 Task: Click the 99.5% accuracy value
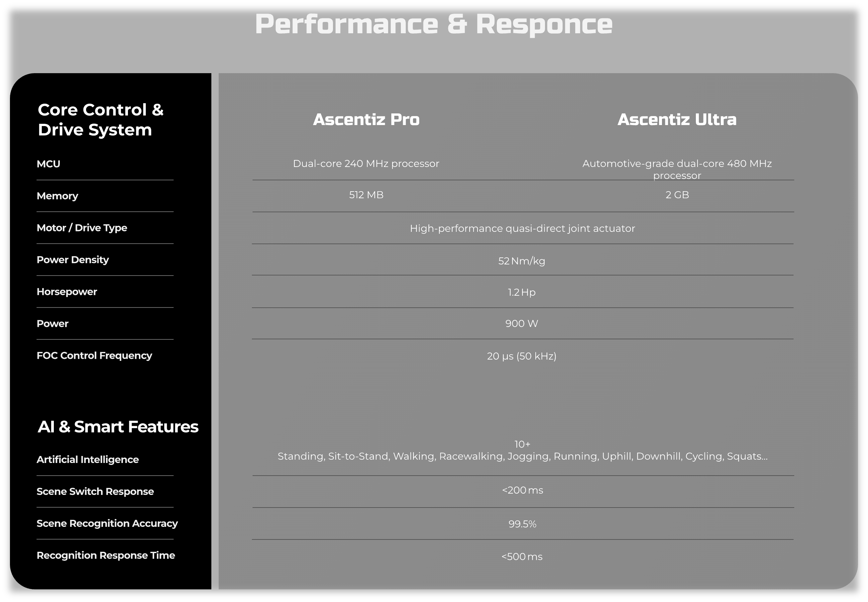pyautogui.click(x=522, y=524)
